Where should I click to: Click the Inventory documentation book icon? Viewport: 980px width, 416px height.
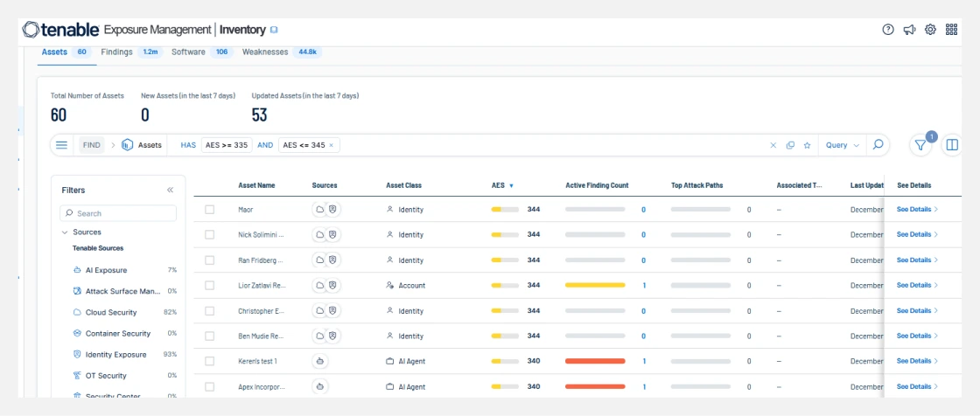click(274, 30)
